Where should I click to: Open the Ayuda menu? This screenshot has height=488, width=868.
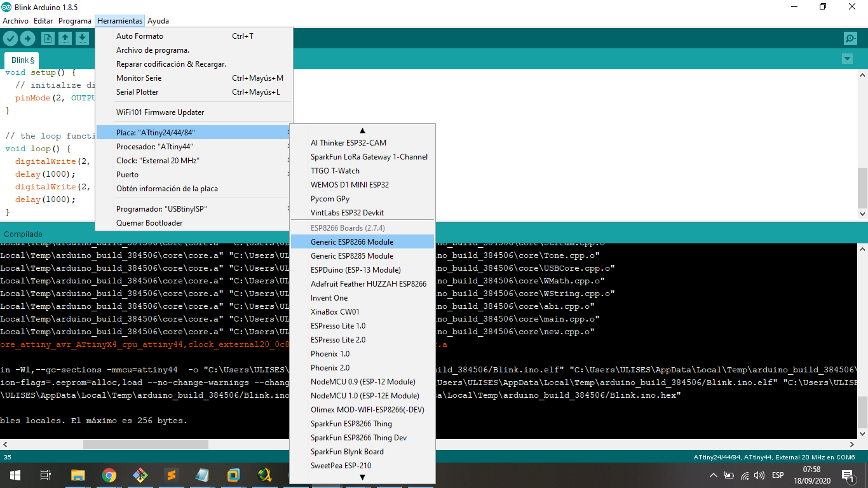158,21
